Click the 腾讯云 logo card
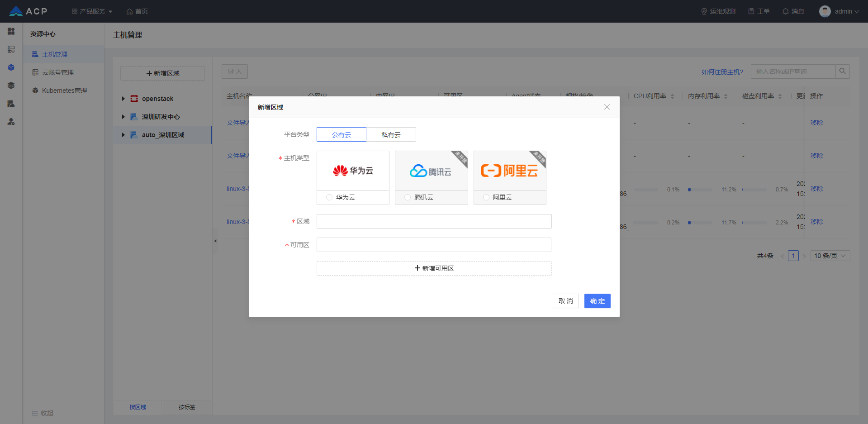The image size is (868, 424). coord(432,171)
